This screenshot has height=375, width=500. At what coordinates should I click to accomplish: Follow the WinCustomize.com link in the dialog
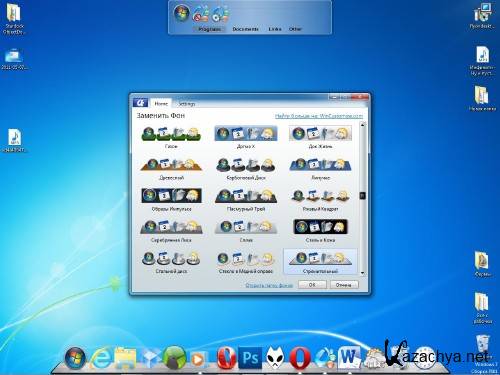click(x=319, y=116)
